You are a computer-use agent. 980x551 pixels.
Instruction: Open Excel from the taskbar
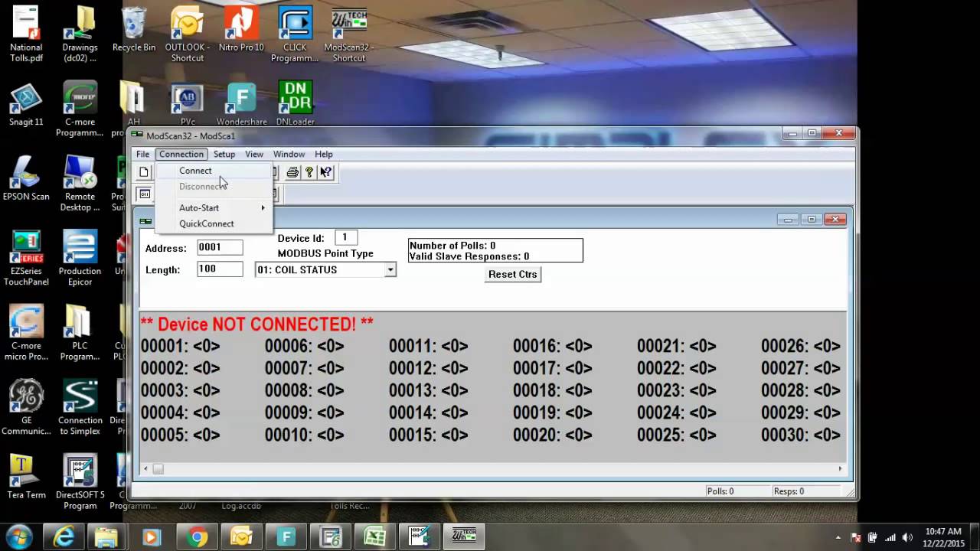point(374,537)
